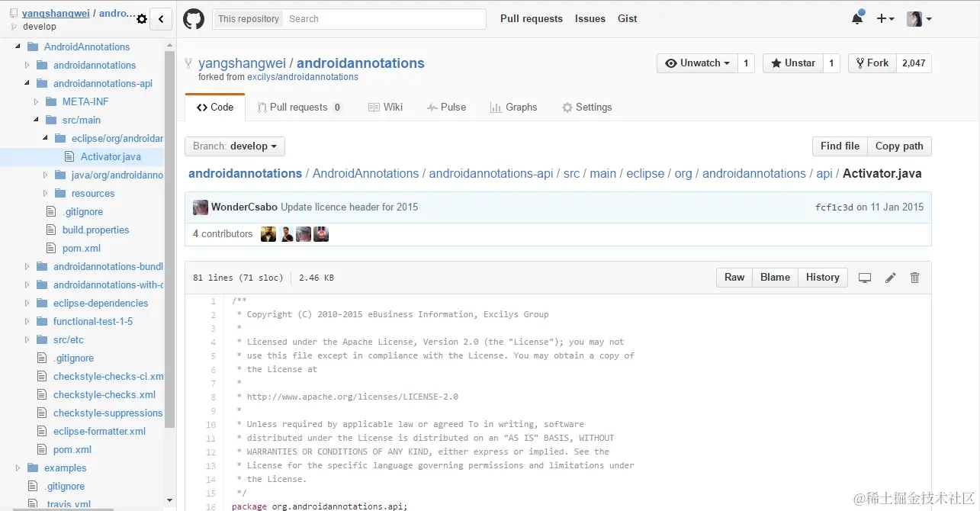Open the notifications bell

coord(857,19)
